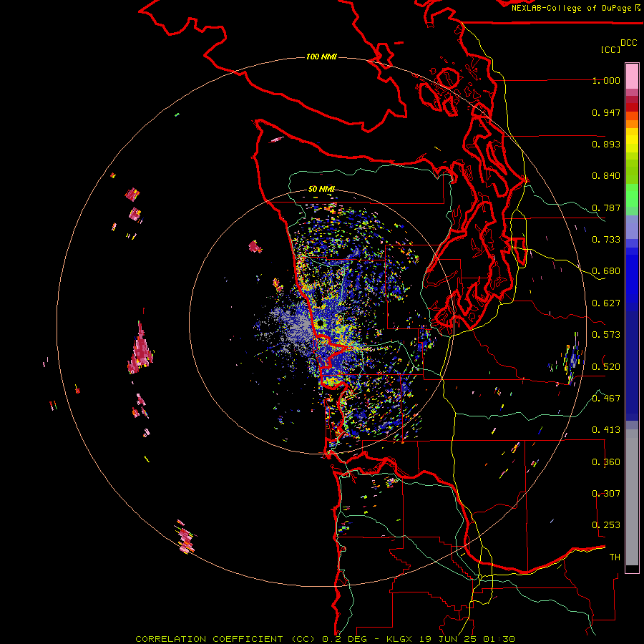Select the 0.893 legend value

coord(606,144)
